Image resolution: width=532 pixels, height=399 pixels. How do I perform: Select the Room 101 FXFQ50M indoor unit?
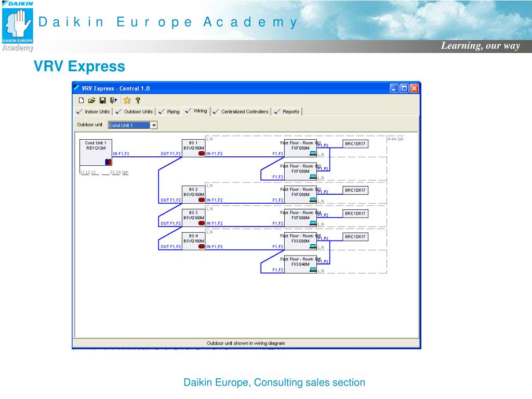300,148
